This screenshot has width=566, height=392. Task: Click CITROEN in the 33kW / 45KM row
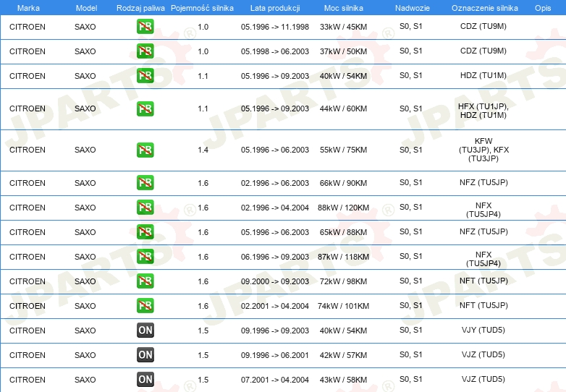28,27
